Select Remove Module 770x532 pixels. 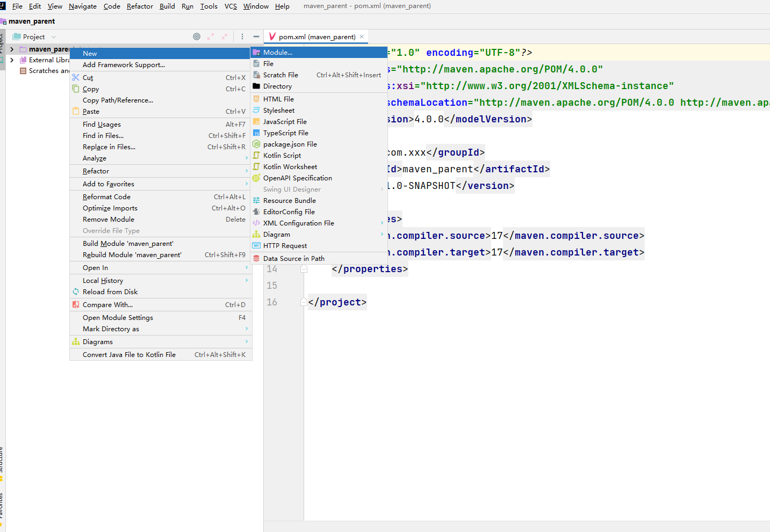point(160,220)
